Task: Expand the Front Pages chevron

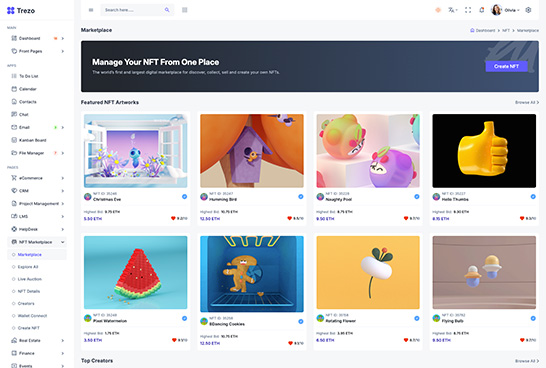Action: (63, 51)
